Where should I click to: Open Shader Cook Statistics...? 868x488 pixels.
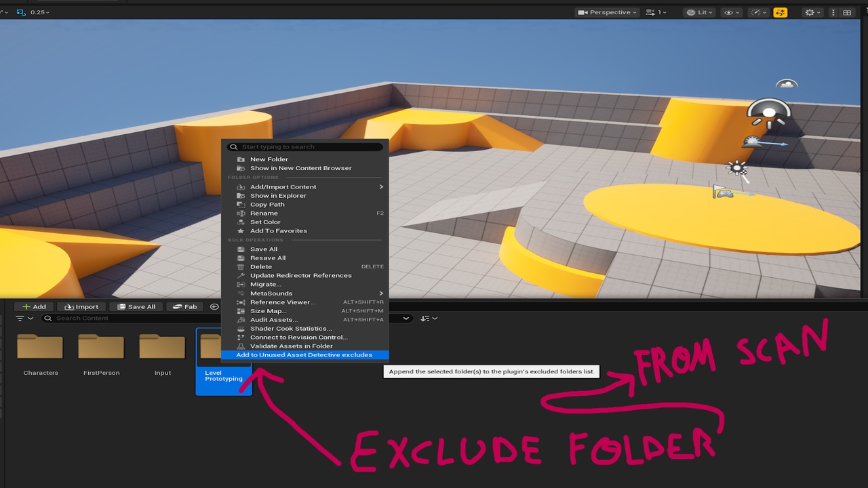pyautogui.click(x=305, y=329)
